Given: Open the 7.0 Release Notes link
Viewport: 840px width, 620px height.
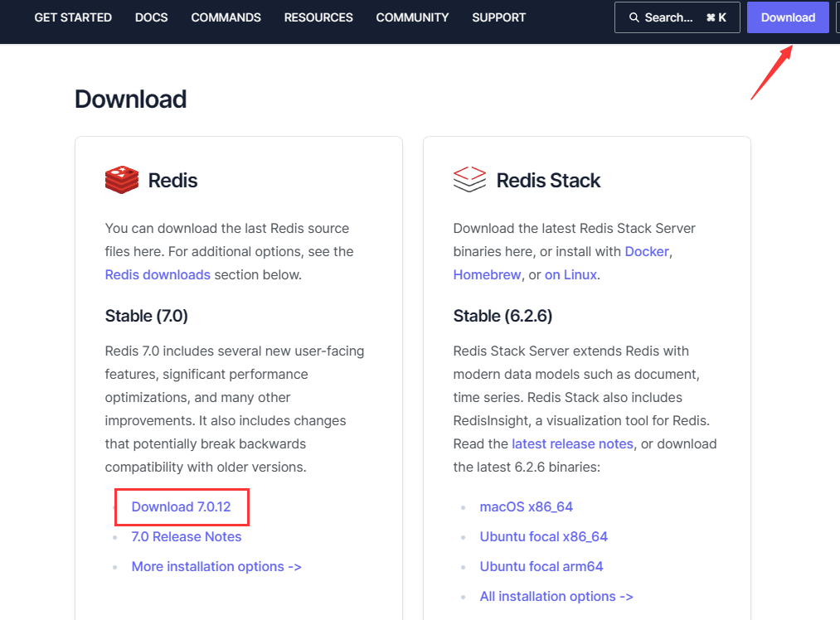Looking at the screenshot, I should [x=187, y=536].
